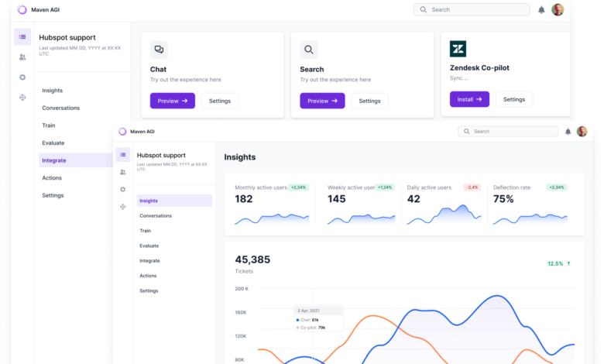The image size is (604, 364).
Task: Open Actions in the back window menu
Action: 52,178
